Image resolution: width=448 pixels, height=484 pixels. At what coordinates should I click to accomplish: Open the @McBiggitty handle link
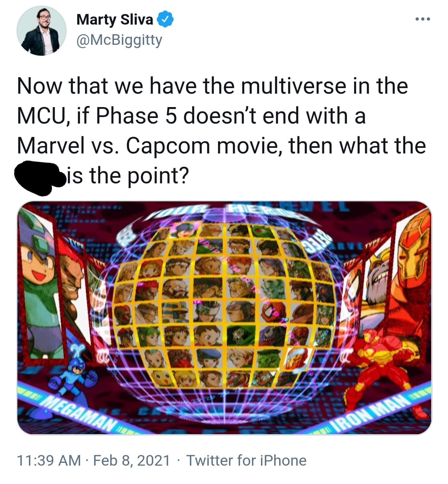click(119, 40)
